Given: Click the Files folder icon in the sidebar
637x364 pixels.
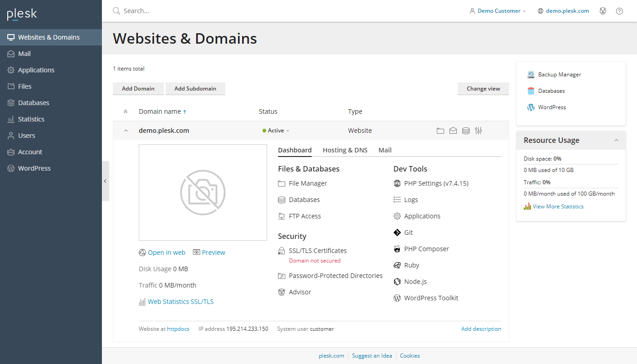Looking at the screenshot, I should click(x=11, y=86).
